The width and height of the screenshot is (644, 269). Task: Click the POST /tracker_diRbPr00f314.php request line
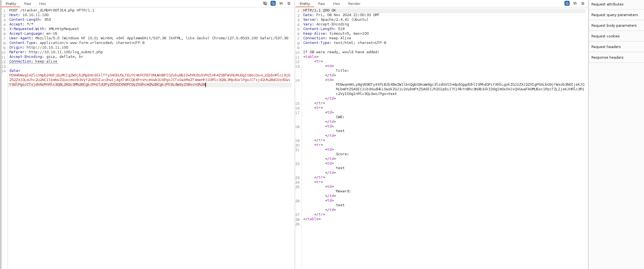52,10
